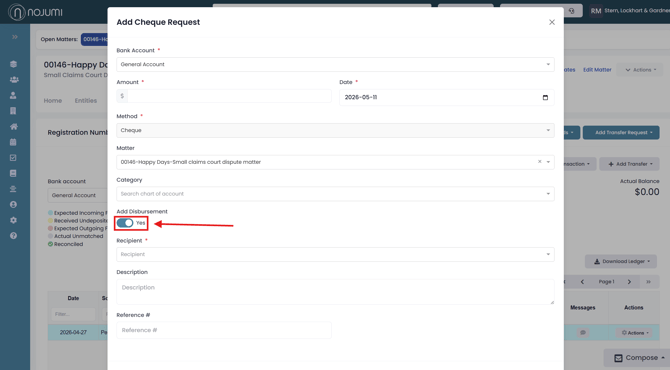Click the Stern, Lockhart & Gardner firm name
The width and height of the screenshot is (670, 370).
[637, 11]
